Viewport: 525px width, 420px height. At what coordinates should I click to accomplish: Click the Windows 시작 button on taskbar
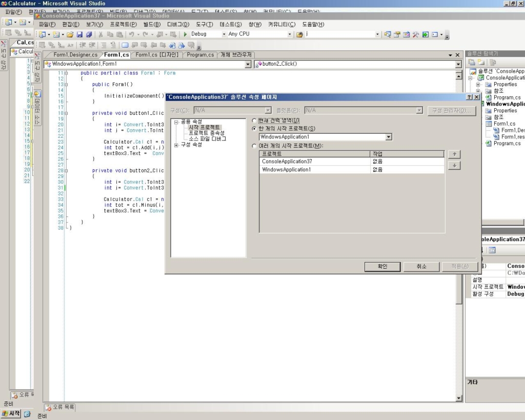click(x=11, y=414)
